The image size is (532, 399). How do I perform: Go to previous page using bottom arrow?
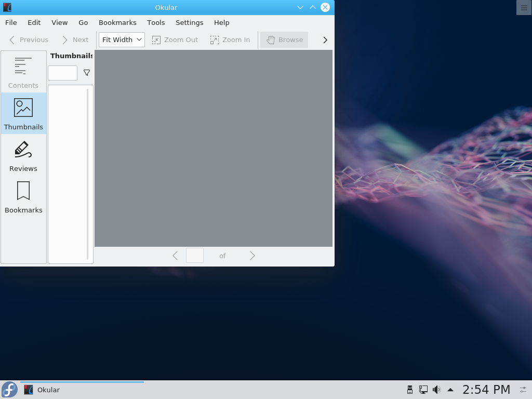(175, 256)
